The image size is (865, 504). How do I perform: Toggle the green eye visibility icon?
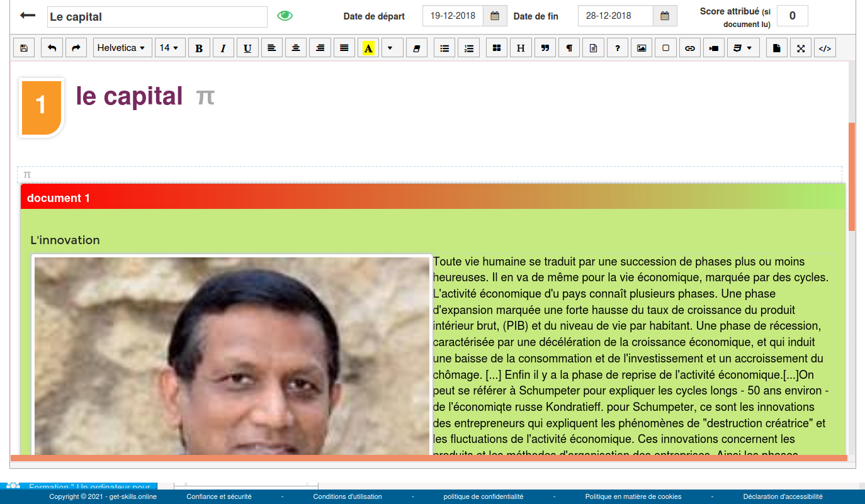pos(285,16)
